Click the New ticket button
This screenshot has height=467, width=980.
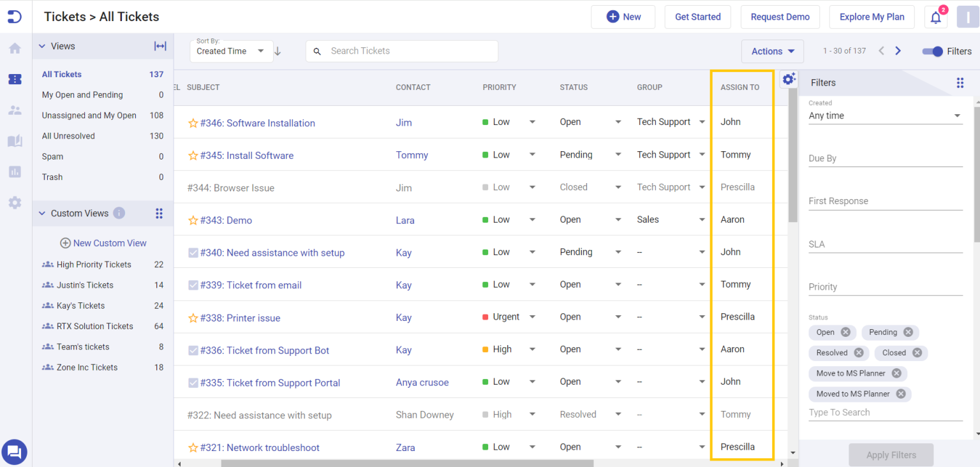[x=623, y=17]
